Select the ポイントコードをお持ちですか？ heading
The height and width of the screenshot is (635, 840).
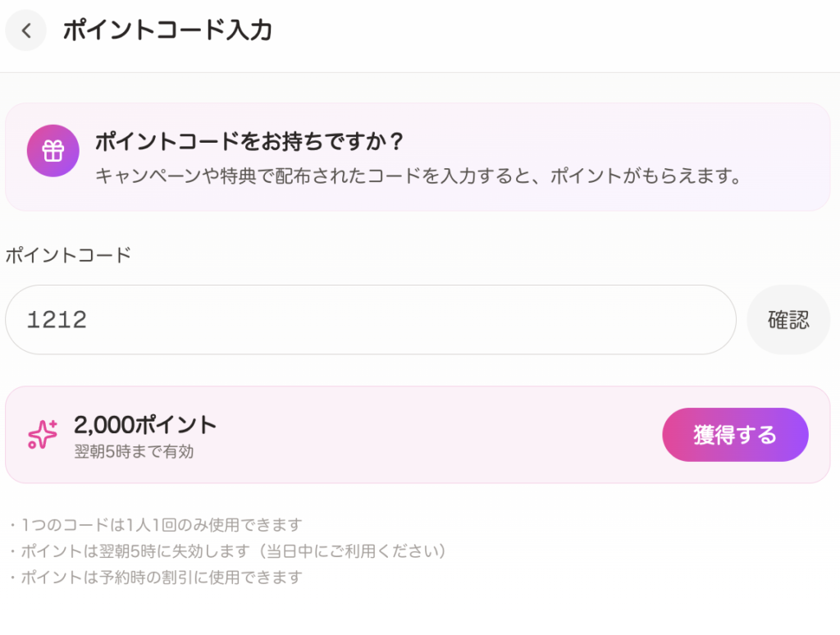click(x=250, y=141)
